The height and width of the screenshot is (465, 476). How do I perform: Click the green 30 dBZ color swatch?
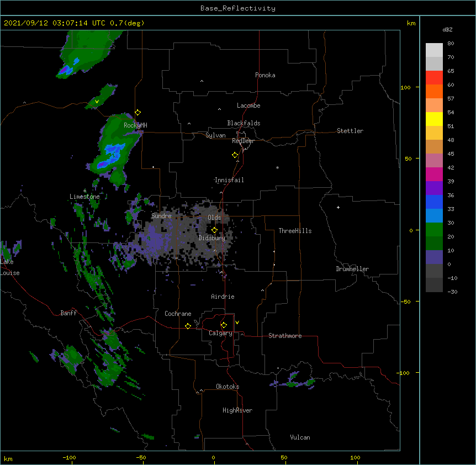click(x=434, y=230)
